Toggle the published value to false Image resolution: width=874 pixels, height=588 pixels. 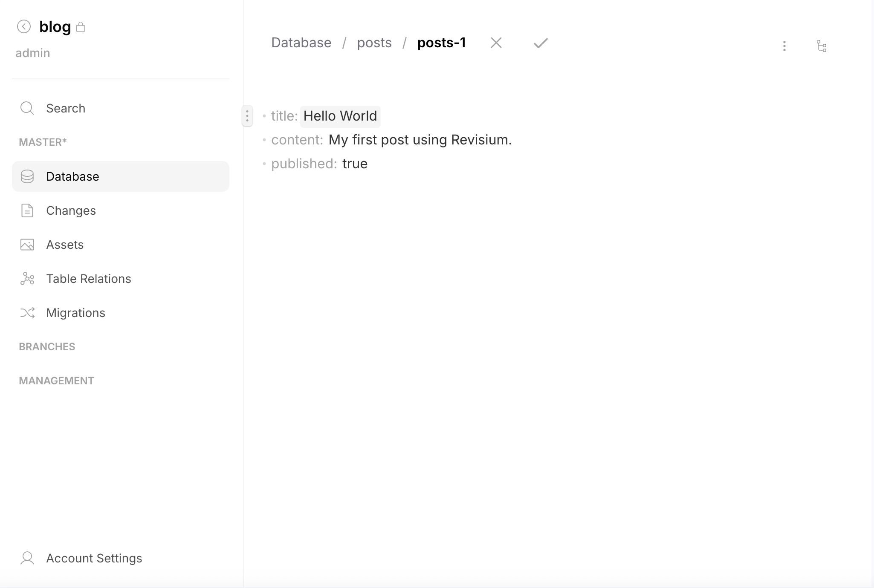point(355,163)
